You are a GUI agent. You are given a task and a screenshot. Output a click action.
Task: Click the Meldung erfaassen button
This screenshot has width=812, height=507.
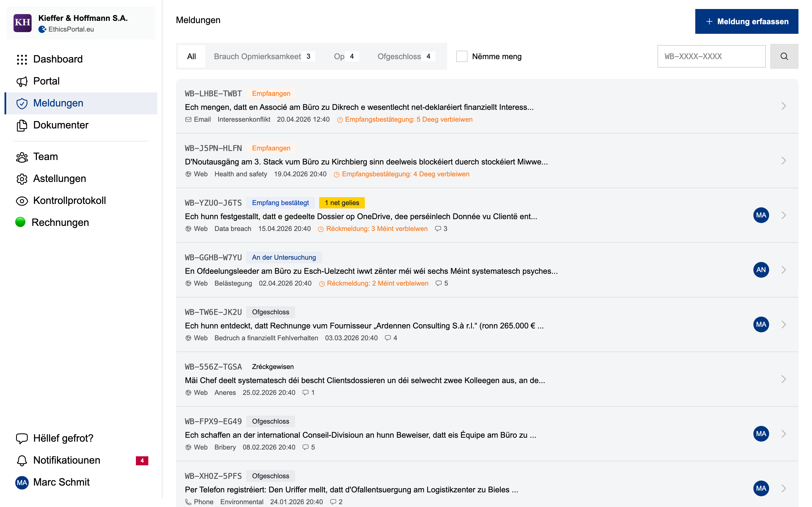click(x=747, y=21)
